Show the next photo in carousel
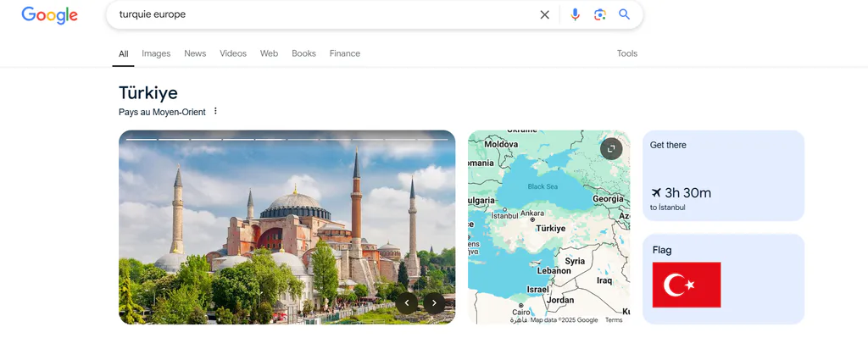 [x=434, y=303]
